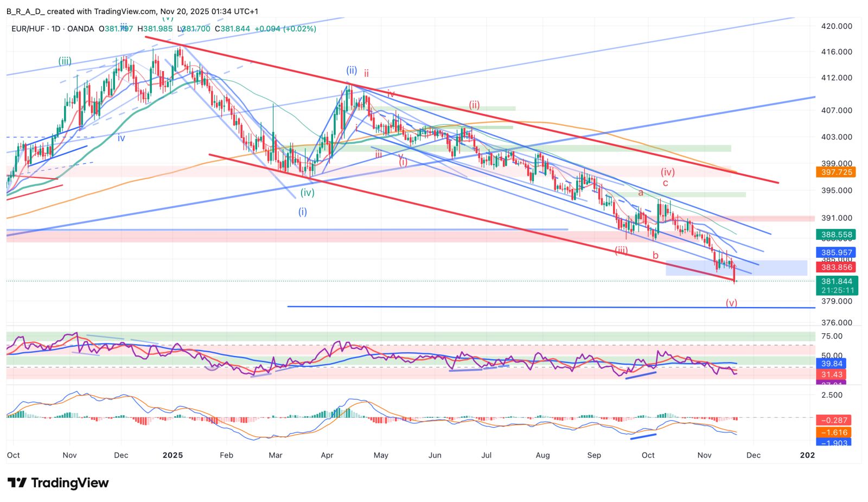Viewport: 868px width, 502px height.
Task: Click the 2025 label on time axis
Action: tap(173, 455)
